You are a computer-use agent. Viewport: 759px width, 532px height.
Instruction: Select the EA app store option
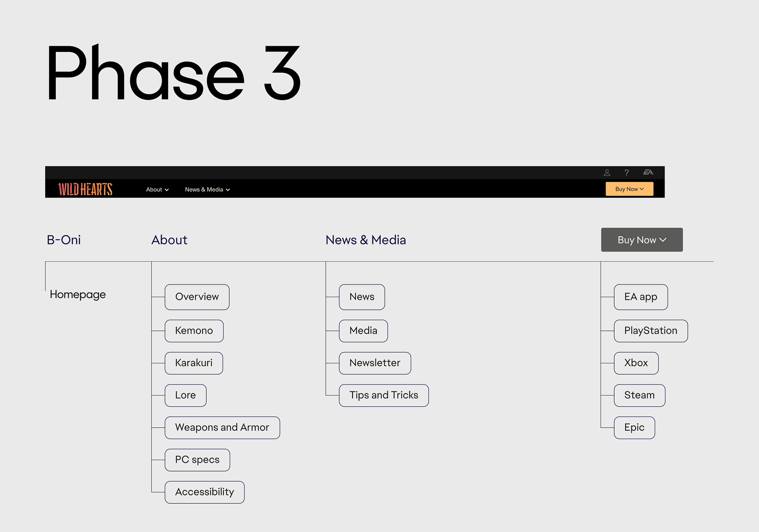641,297
